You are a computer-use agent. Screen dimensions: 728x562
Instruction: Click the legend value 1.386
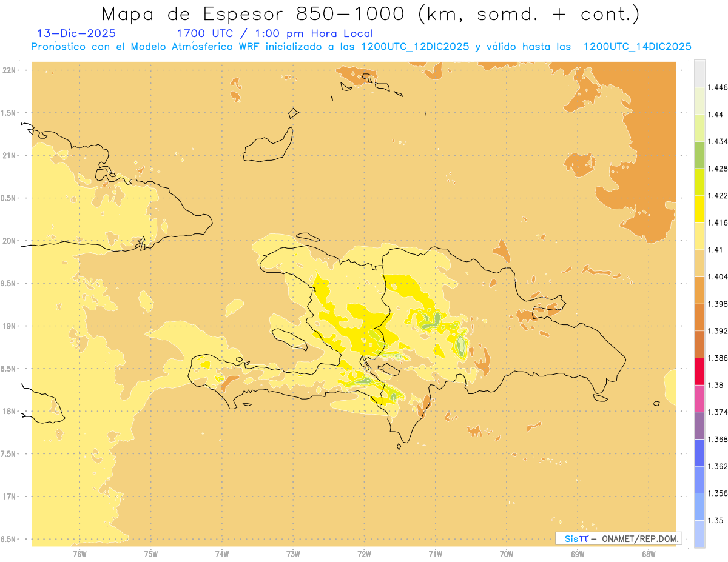click(x=717, y=358)
